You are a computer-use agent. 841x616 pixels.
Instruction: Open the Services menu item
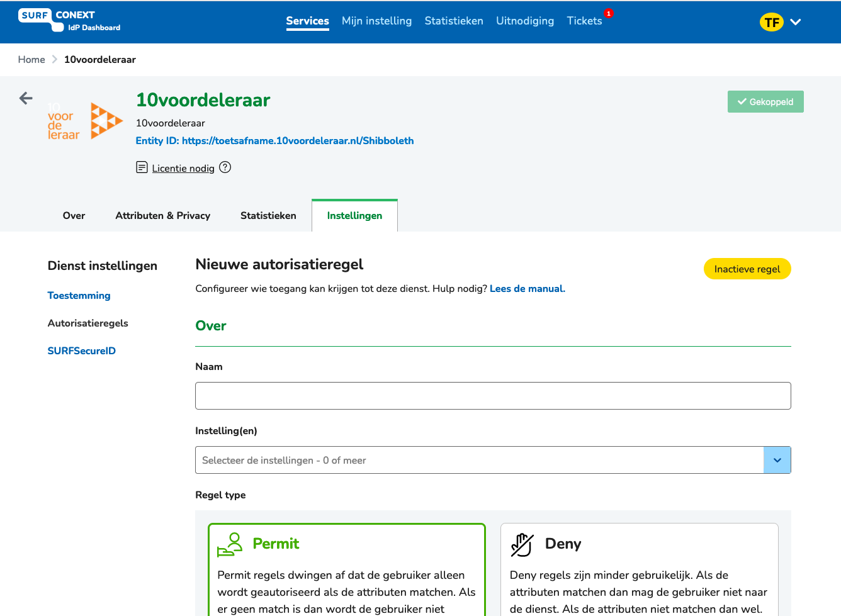308,21
